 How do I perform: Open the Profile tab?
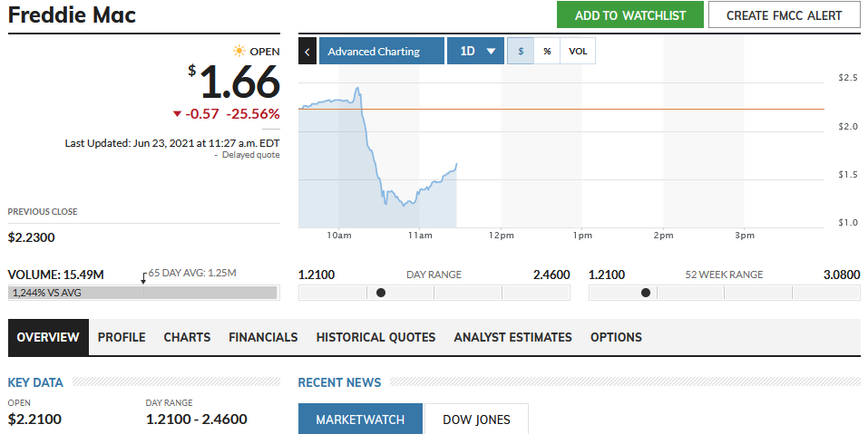(x=122, y=337)
